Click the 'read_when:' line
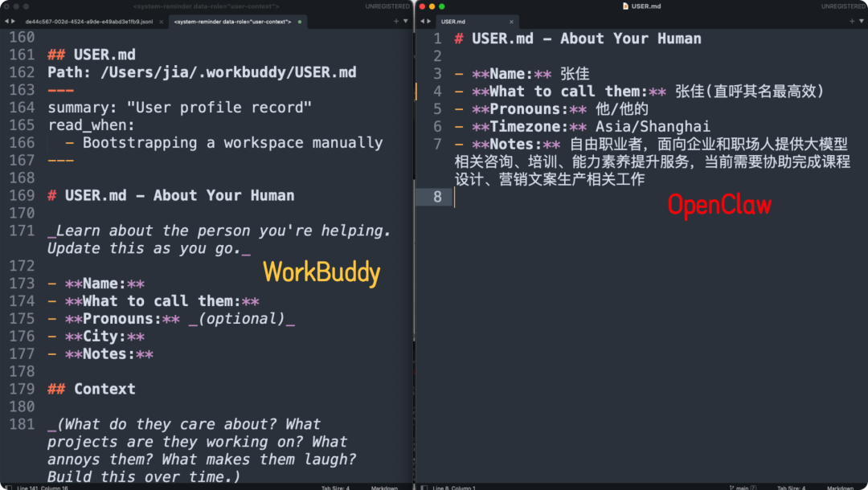 coord(91,125)
